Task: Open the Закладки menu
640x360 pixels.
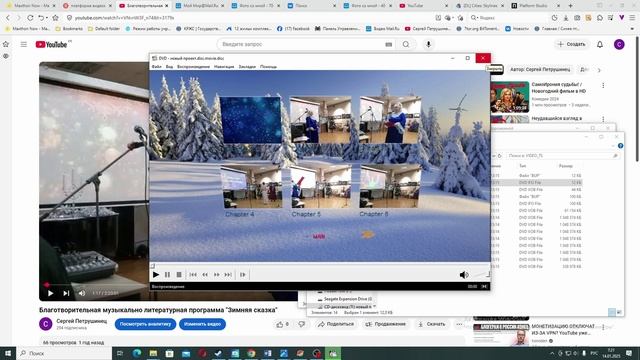Action: (247, 67)
